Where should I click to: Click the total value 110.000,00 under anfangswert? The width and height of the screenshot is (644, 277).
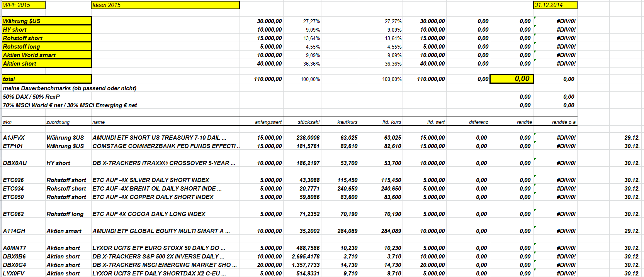[x=268, y=79]
